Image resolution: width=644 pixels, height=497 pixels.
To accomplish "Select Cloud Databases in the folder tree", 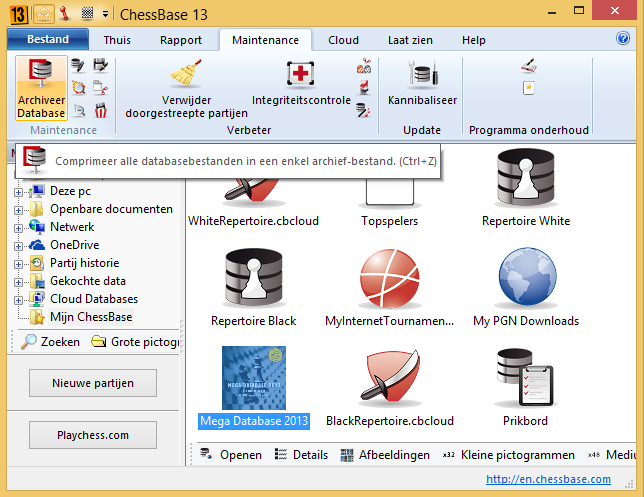I will (x=94, y=299).
